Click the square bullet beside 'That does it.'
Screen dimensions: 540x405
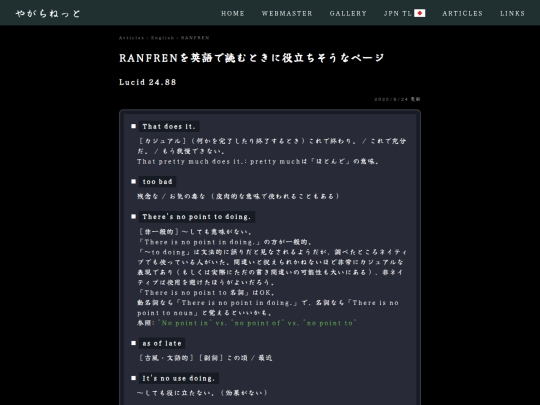pos(134,126)
